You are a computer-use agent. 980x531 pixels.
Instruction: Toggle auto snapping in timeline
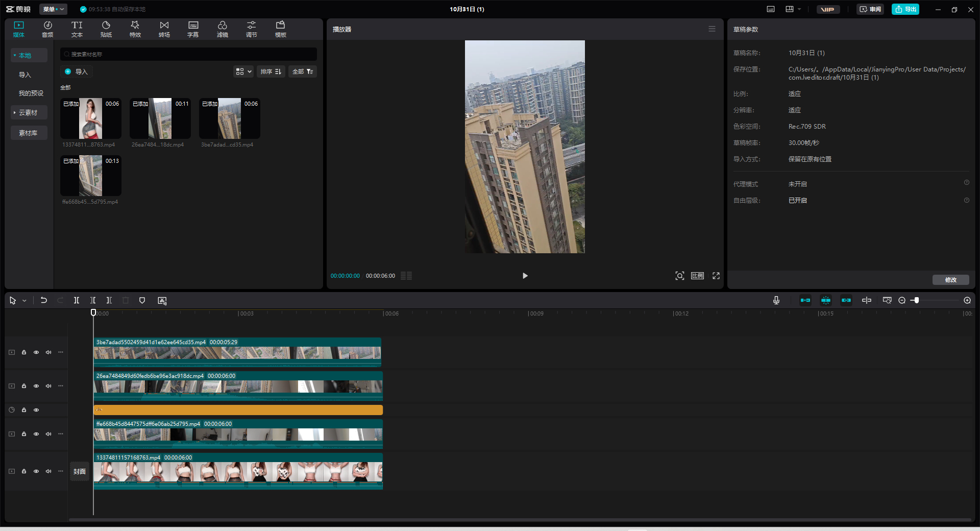pos(826,300)
